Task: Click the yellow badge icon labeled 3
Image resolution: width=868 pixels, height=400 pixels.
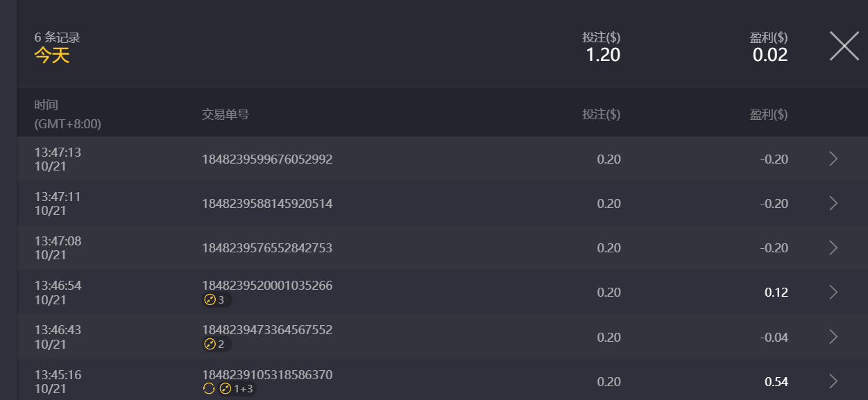Action: 210,300
